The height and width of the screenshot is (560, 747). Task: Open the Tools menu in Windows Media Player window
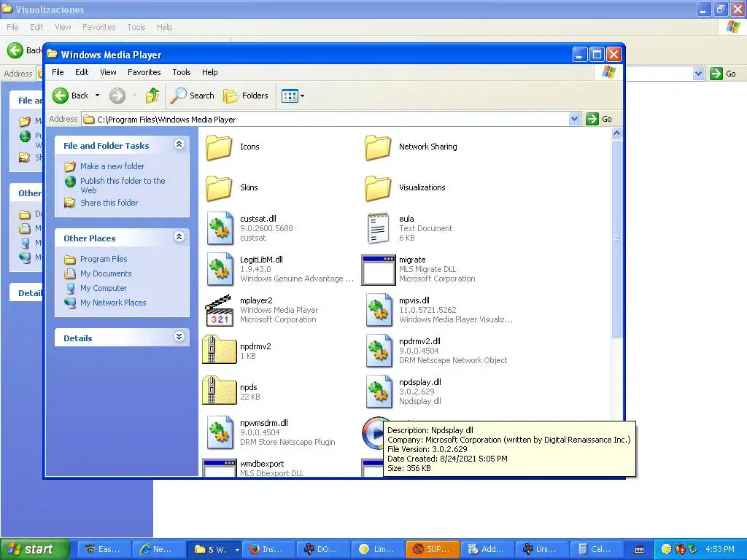[182, 72]
